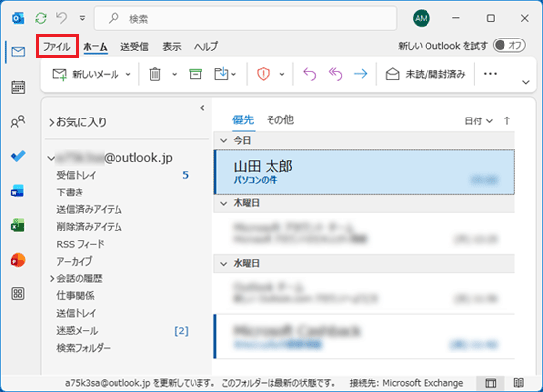Viewport: 543px width, 392px height.
Task: Open the 新しいメール dropdown arrow
Action: [128, 74]
